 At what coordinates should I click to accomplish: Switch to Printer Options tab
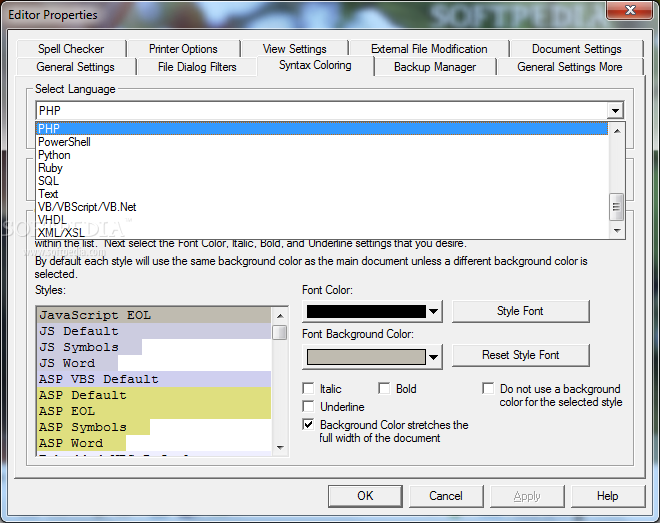pos(183,49)
